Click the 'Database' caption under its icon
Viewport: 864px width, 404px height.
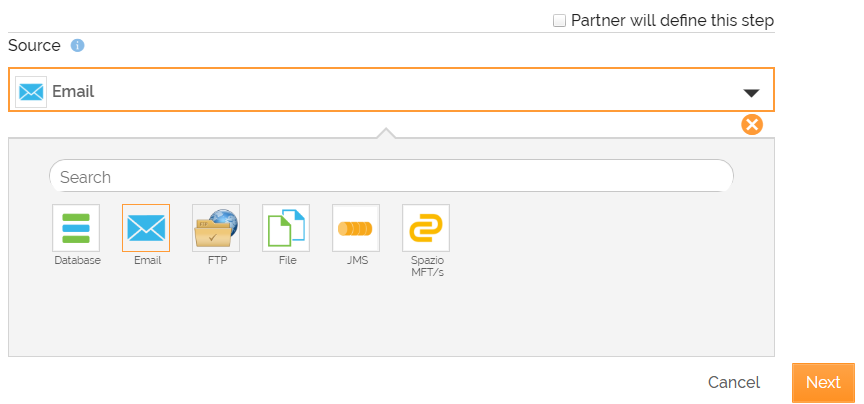click(77, 260)
